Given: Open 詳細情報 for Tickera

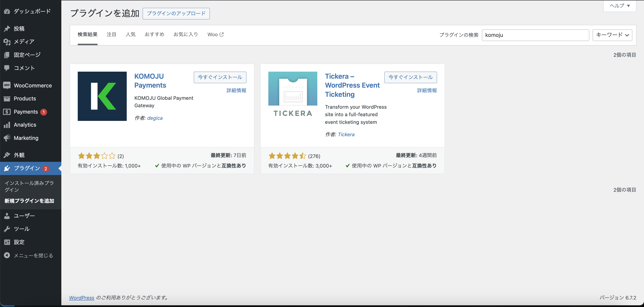Looking at the screenshot, I should tap(427, 90).
